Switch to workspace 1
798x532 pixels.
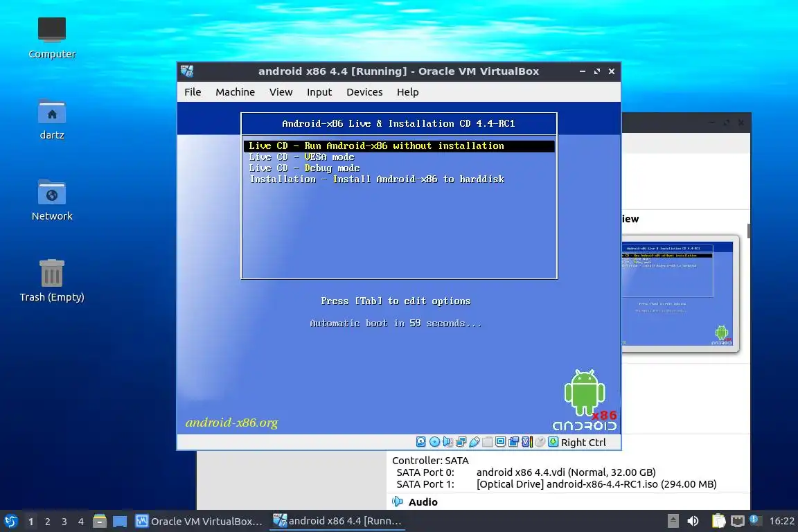coord(31,522)
